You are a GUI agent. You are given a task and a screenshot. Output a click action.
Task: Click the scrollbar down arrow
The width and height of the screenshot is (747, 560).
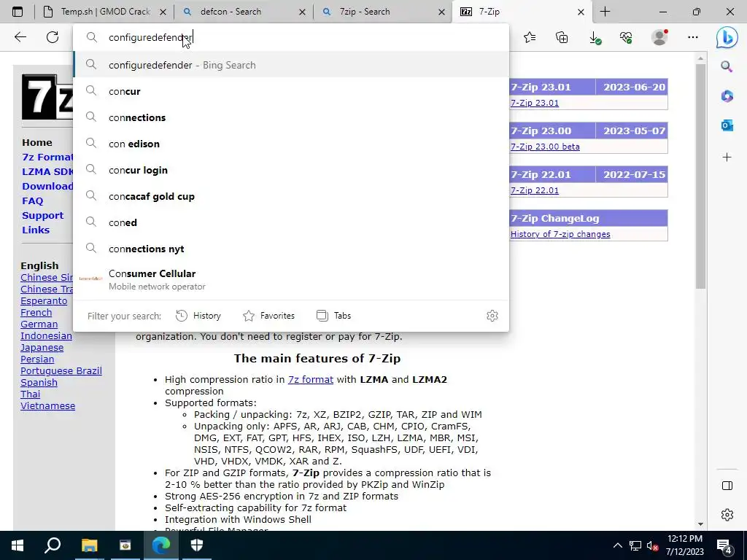(x=700, y=524)
